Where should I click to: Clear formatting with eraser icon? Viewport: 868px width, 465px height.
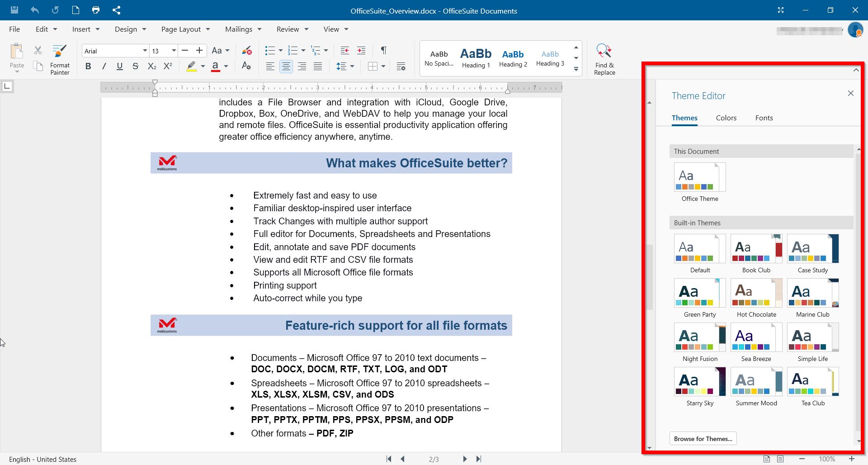246,50
